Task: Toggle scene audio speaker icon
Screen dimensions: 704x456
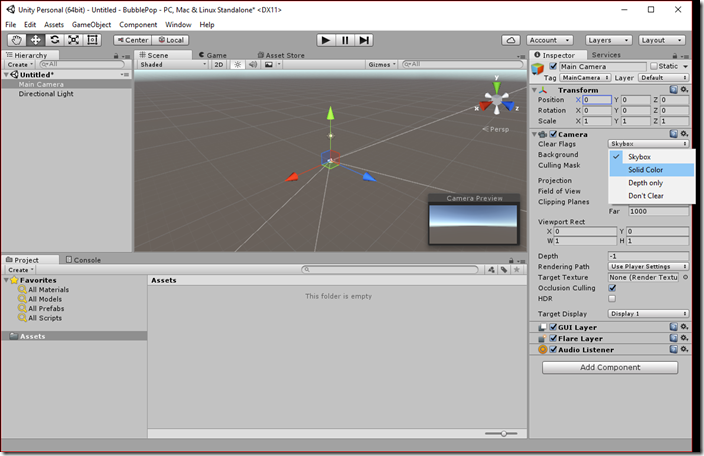Action: pyautogui.click(x=253, y=65)
